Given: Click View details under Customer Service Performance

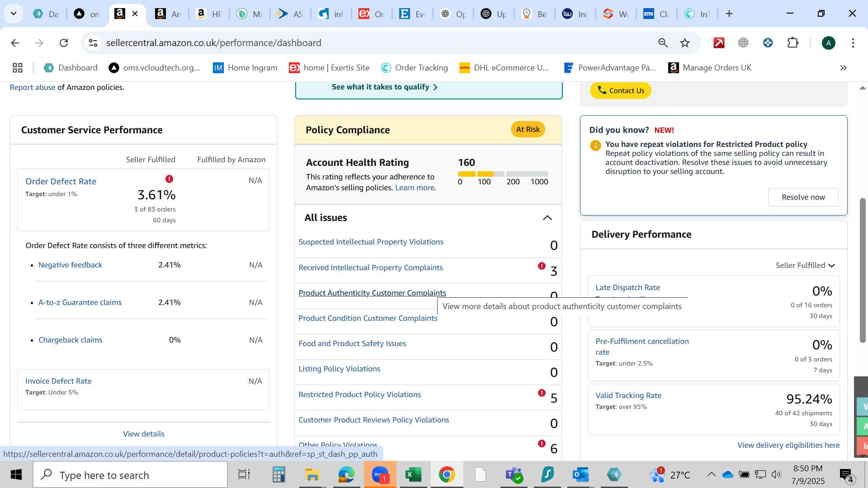Looking at the screenshot, I should click(144, 434).
